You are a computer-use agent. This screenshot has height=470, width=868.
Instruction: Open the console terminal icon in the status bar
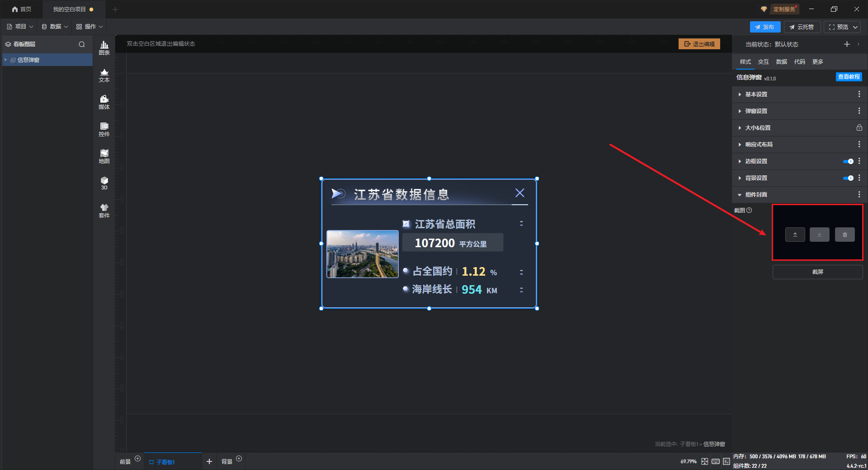coord(726,461)
